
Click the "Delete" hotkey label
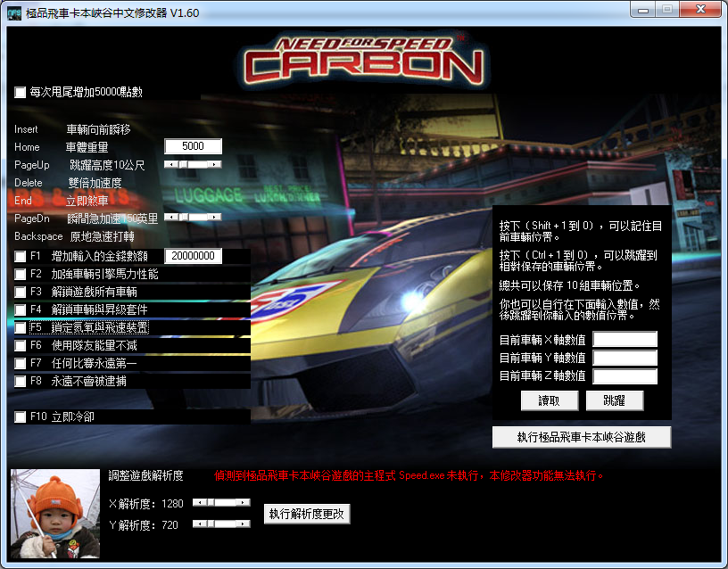(x=29, y=183)
